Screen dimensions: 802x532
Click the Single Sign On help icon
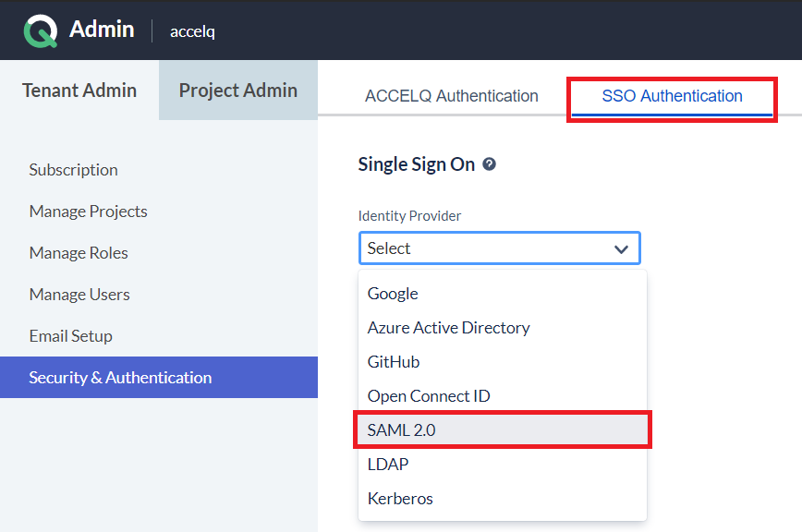(489, 164)
